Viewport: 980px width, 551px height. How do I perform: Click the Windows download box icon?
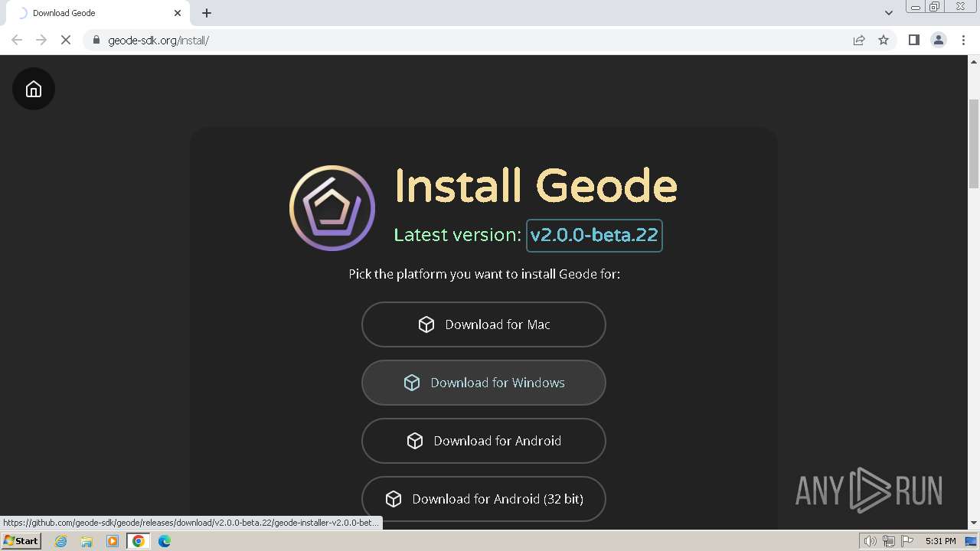click(x=412, y=383)
